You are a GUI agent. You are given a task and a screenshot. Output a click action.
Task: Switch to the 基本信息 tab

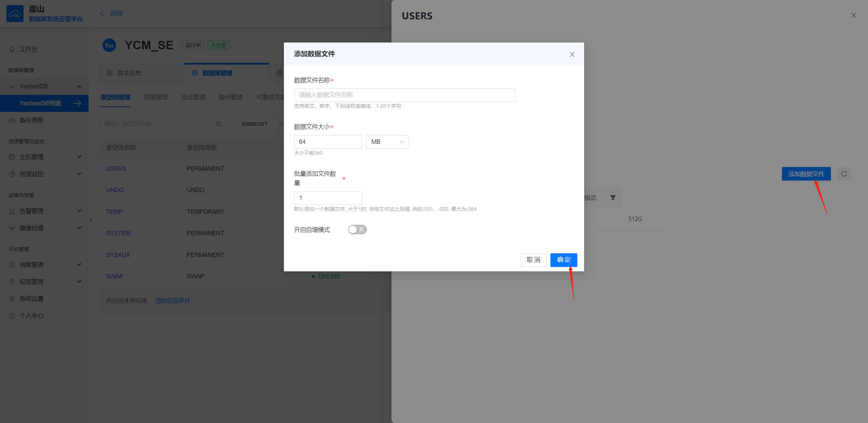[129, 73]
